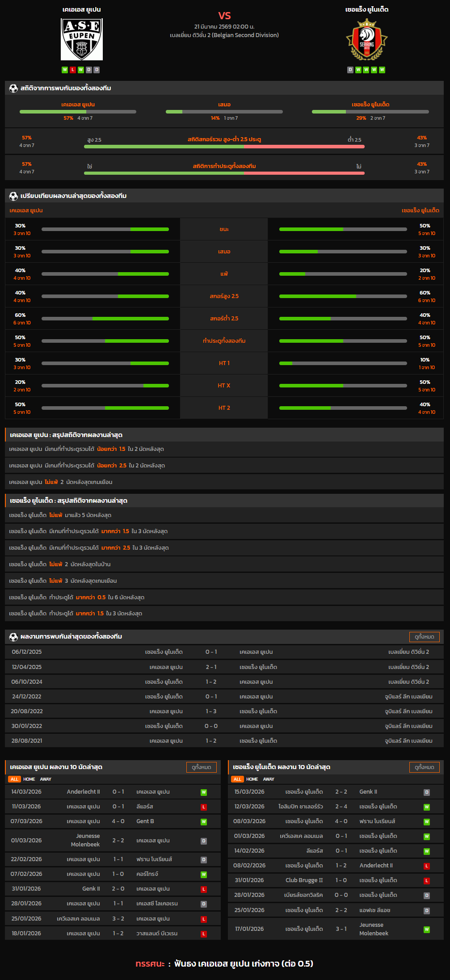Switch to HOME filter in Eupen last 10 matches
The image size is (450, 980).
[x=29, y=779]
